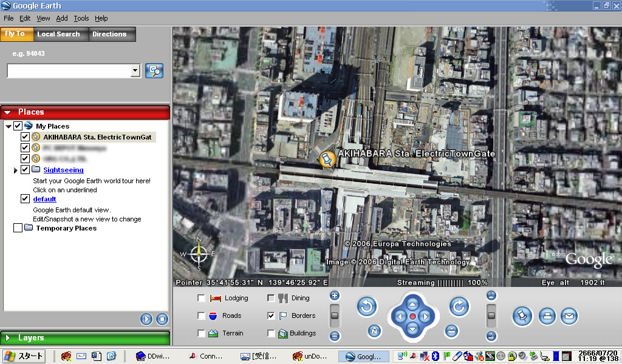Click the zoom in plus button
The height and width of the screenshot is (364, 622).
tap(335, 295)
